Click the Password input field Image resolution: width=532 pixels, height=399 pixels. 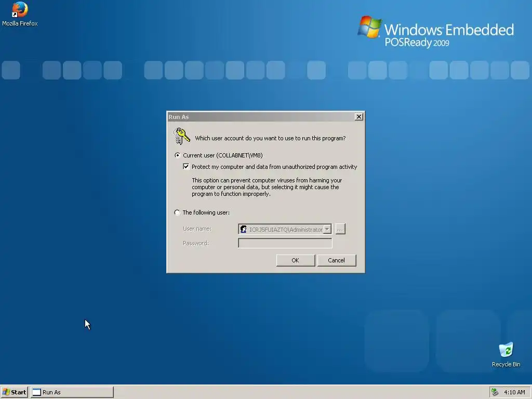click(x=285, y=243)
